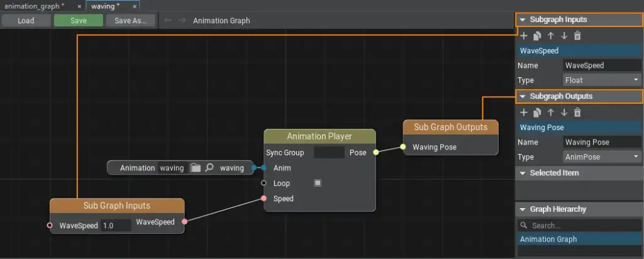644x259 pixels.
Task: Click the add icon under Subgraph Outputs
Action: click(x=523, y=113)
